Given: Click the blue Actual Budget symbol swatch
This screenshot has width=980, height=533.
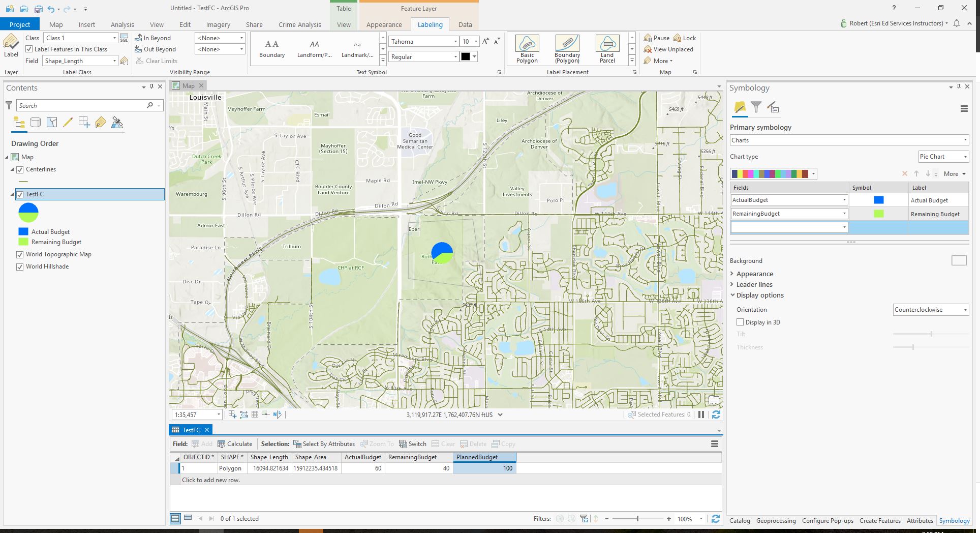Looking at the screenshot, I should click(x=878, y=200).
